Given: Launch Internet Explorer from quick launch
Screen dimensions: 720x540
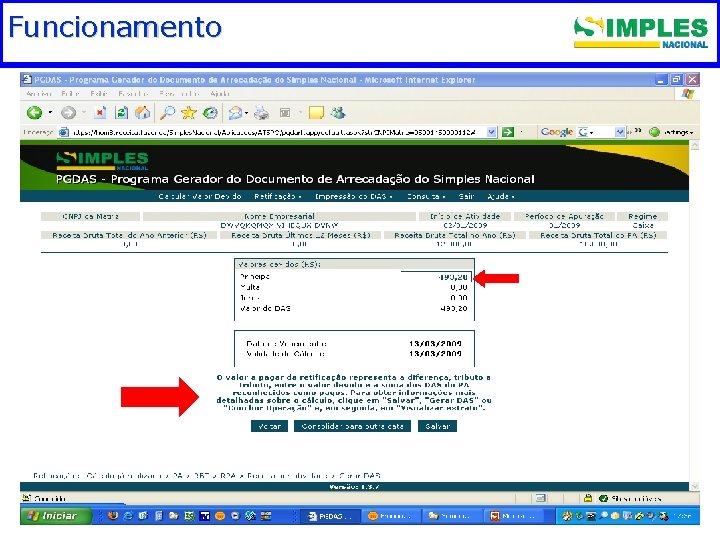Looking at the screenshot, I should pyautogui.click(x=128, y=516).
